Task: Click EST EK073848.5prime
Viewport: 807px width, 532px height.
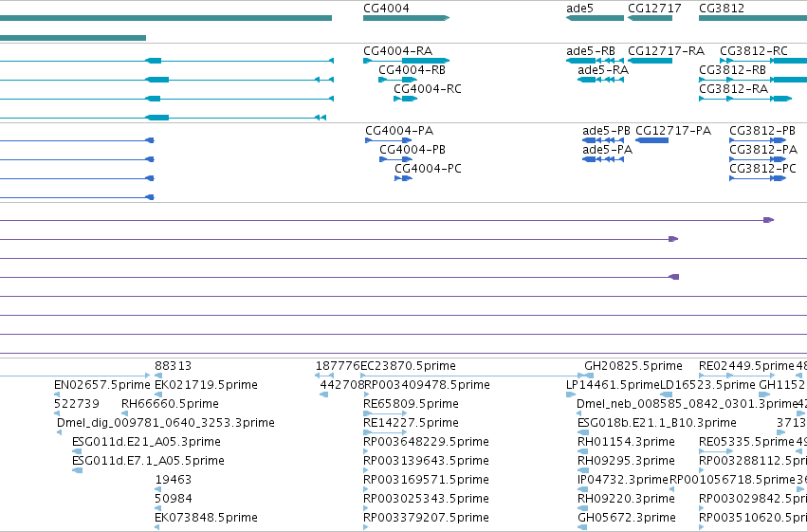Action: click(157, 527)
